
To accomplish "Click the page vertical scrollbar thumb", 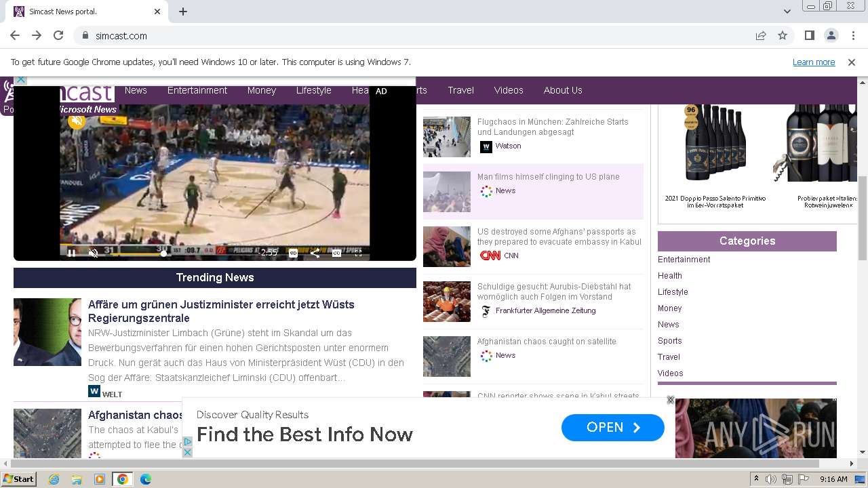I will click(863, 217).
